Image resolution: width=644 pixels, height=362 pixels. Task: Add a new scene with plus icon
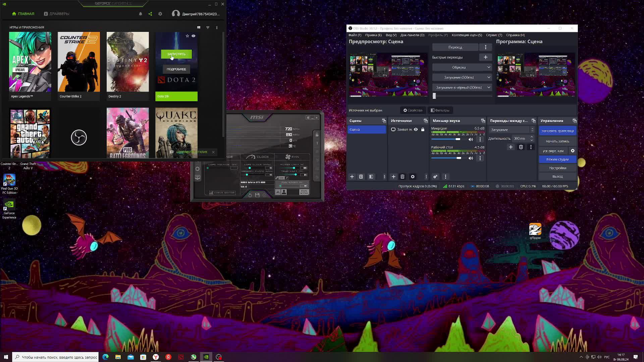[352, 177]
